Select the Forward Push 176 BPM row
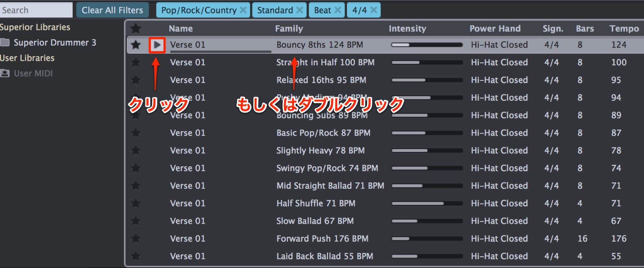The width and height of the screenshot is (644, 268). click(x=385, y=239)
